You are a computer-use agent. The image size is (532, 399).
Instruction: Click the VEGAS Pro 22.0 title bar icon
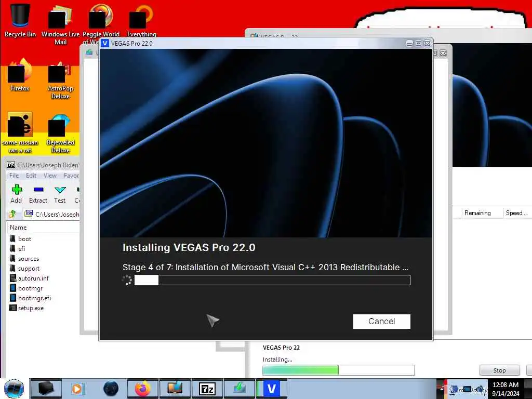pos(105,43)
